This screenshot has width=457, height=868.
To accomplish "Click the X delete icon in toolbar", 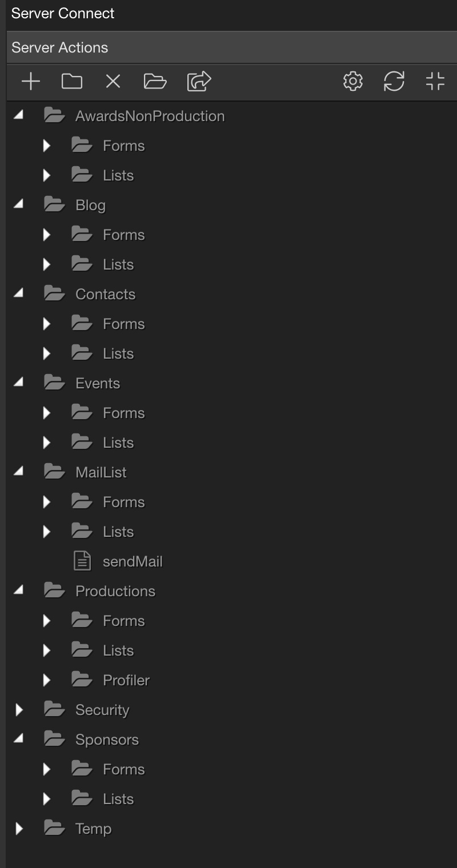I will 113,82.
